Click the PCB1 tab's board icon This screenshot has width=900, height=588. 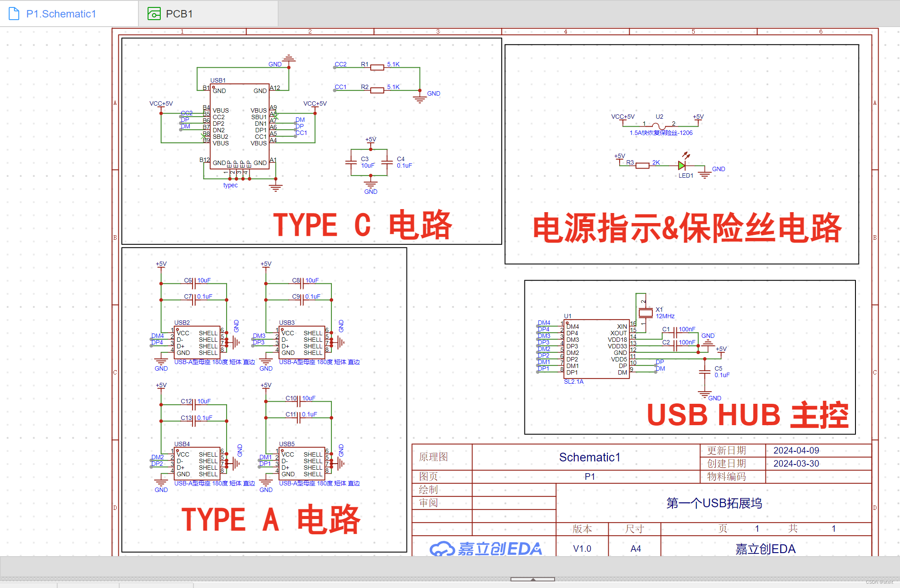pos(154,14)
